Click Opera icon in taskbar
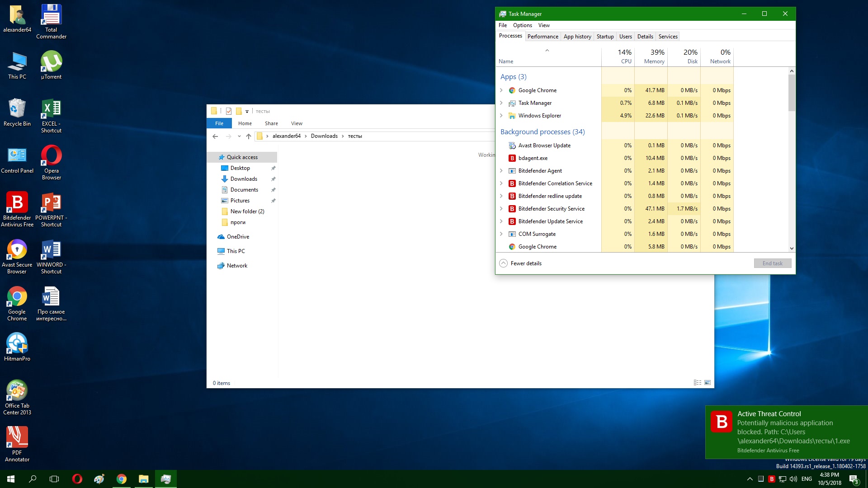 pos(77,479)
